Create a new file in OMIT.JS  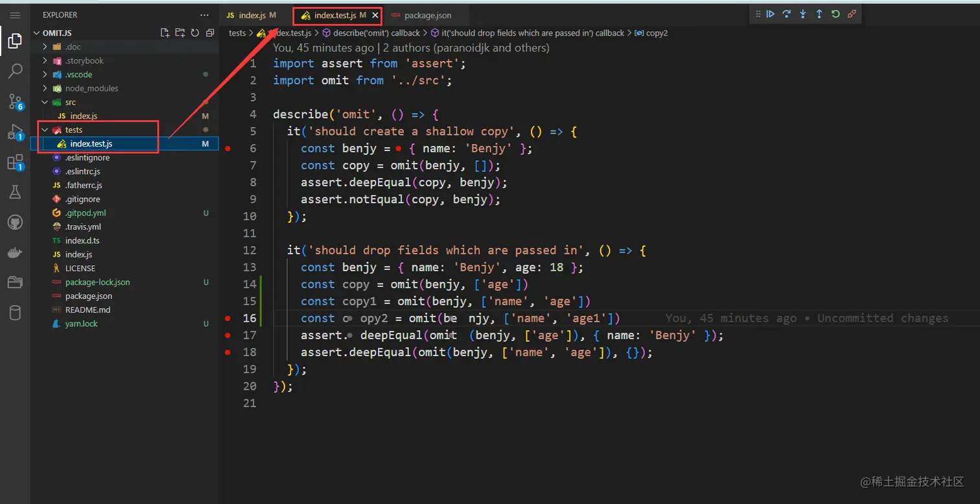165,32
